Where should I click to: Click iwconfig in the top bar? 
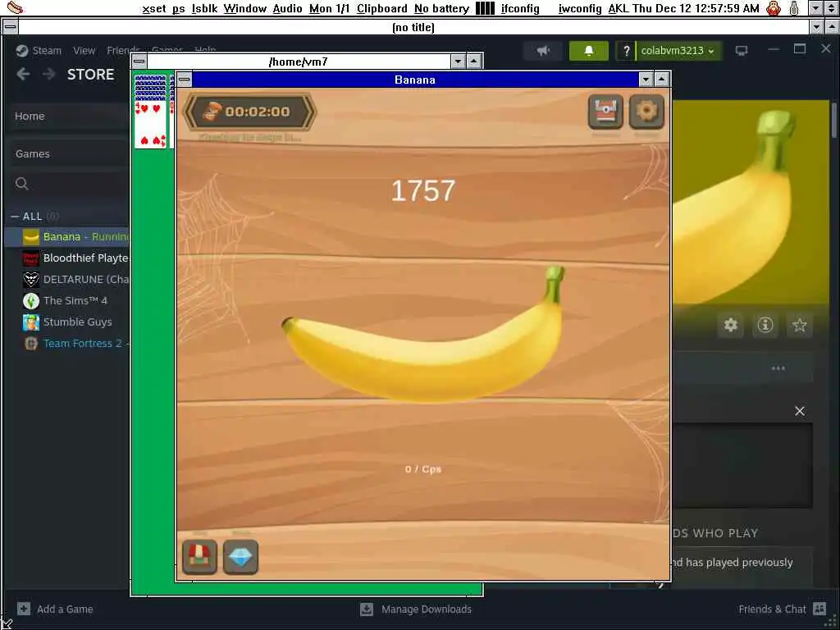580,8
